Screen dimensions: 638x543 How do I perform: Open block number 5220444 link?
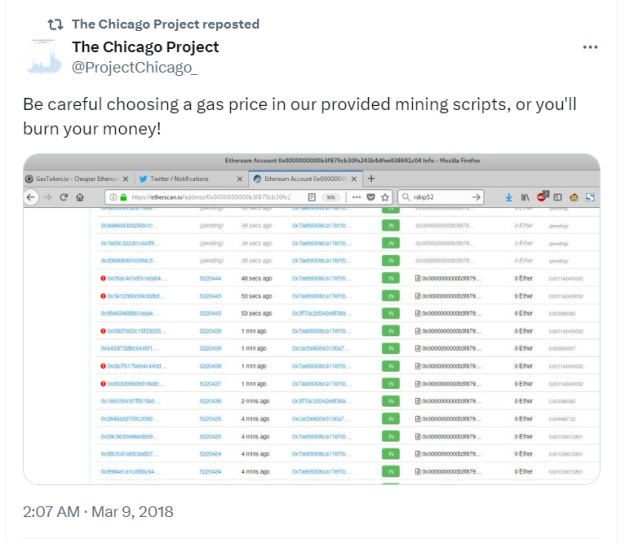(x=210, y=279)
